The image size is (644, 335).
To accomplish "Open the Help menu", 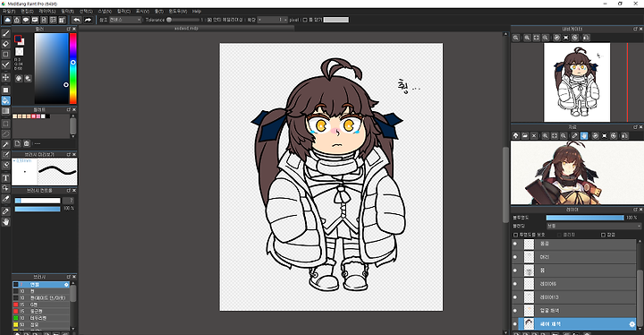I will (197, 12).
